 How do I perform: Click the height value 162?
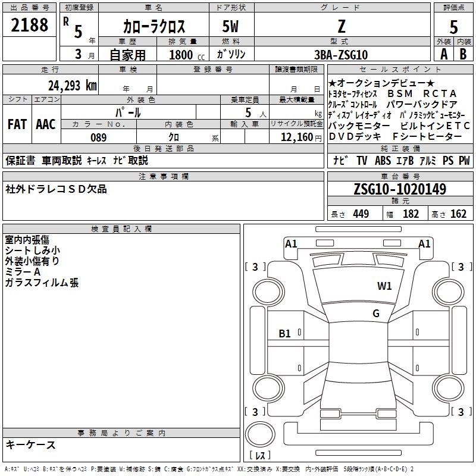tap(458, 214)
